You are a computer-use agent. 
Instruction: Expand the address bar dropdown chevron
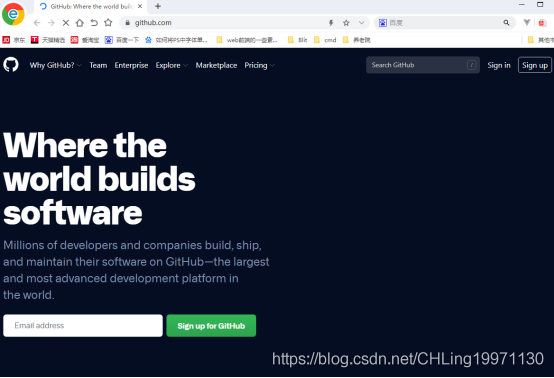click(361, 23)
